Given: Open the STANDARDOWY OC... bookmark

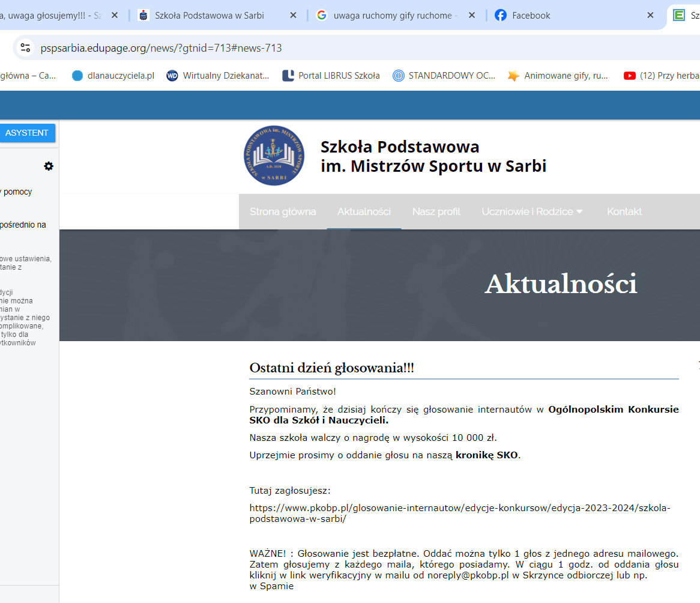Looking at the screenshot, I should [x=444, y=76].
